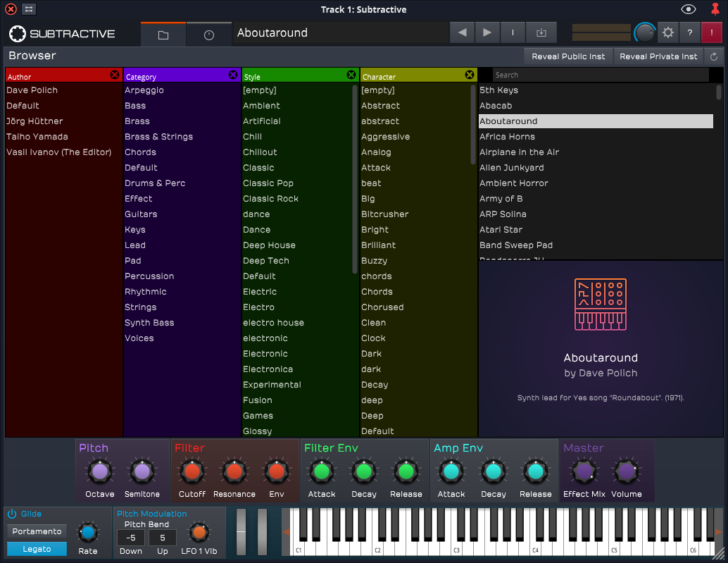The height and width of the screenshot is (563, 728).
Task: Clear the Category filter
Action: 233,75
